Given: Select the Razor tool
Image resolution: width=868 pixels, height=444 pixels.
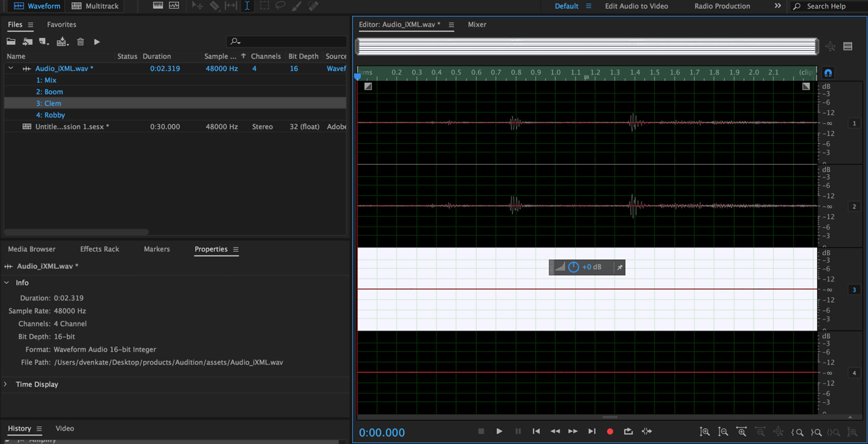Looking at the screenshot, I should coord(215,6).
